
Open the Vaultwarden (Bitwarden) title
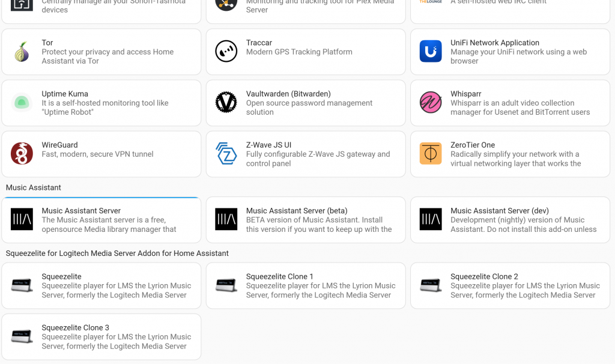point(288,94)
